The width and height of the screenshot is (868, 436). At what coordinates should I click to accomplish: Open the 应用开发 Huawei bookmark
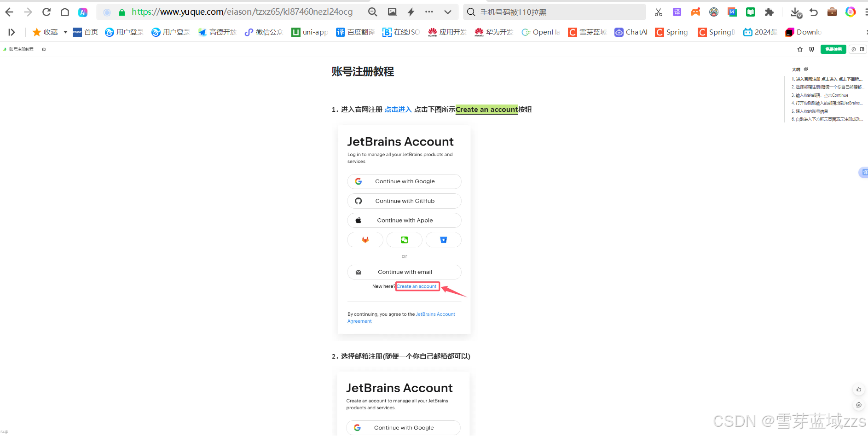(x=447, y=32)
